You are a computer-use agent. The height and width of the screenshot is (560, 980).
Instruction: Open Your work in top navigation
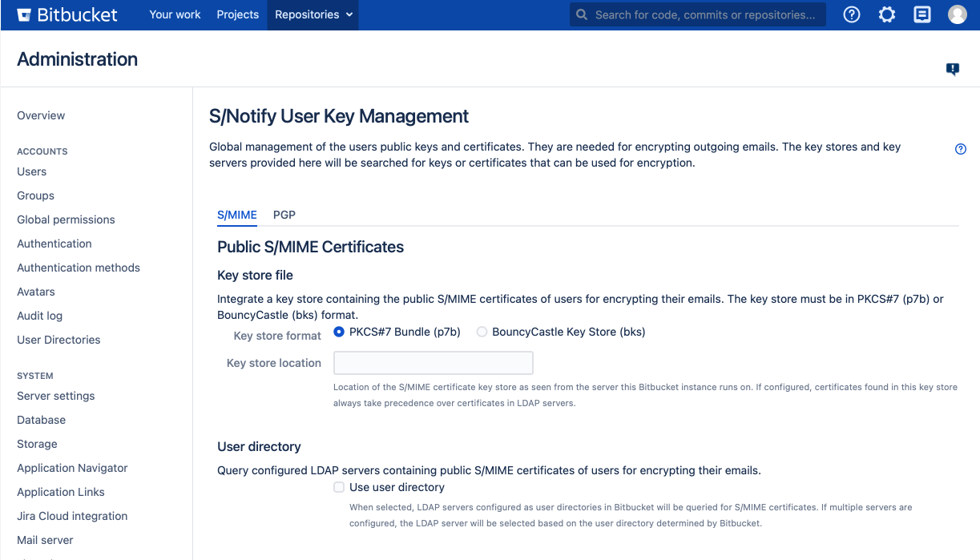tap(175, 14)
